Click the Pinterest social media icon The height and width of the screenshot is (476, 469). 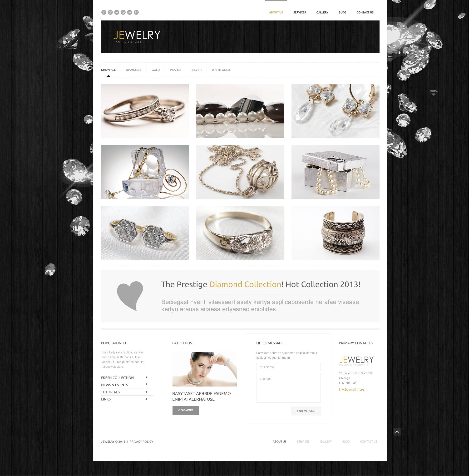137,12
